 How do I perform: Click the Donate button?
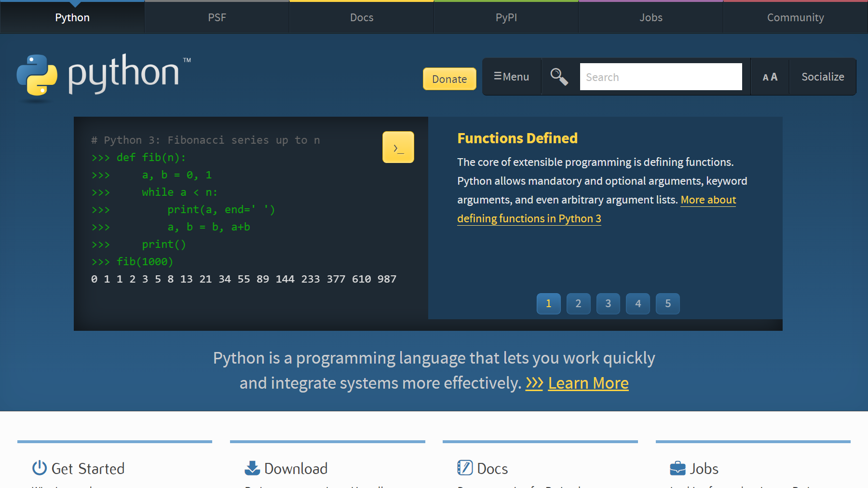tap(449, 79)
